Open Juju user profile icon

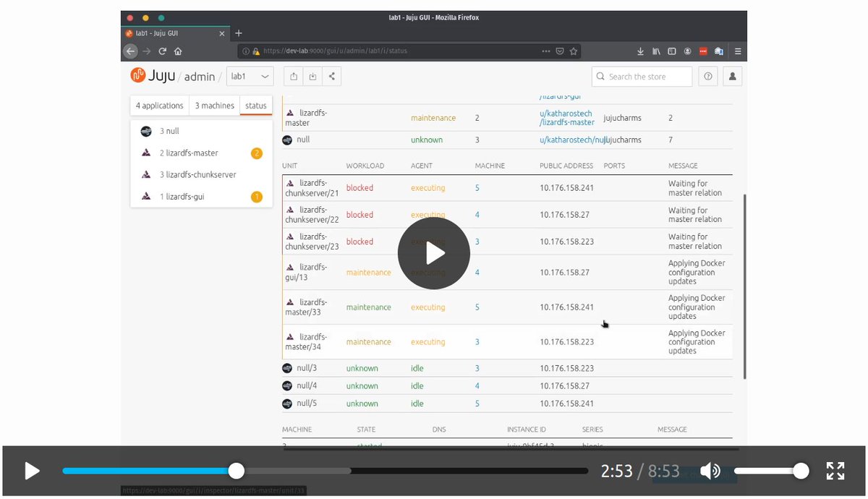pyautogui.click(x=732, y=76)
